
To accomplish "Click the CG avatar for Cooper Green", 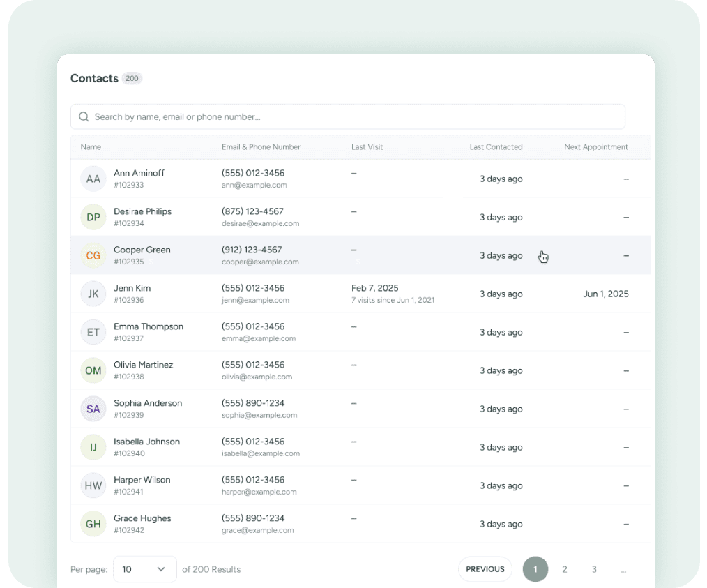I will click(93, 256).
